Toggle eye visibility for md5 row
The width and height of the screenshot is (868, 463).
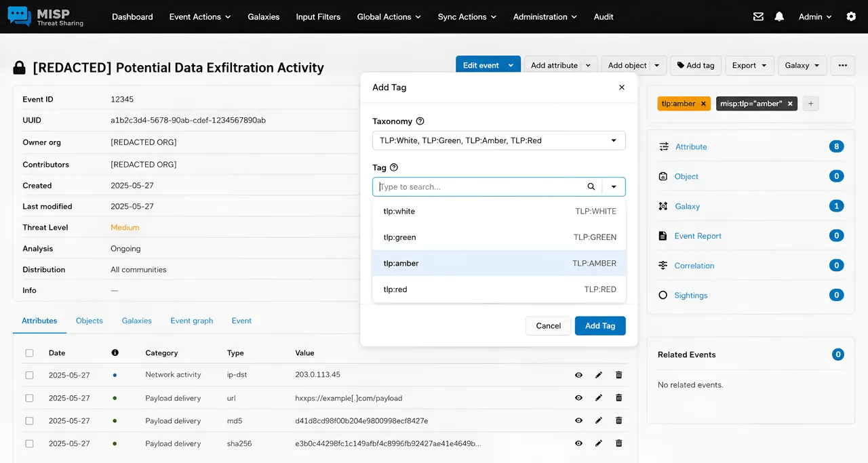pos(578,421)
